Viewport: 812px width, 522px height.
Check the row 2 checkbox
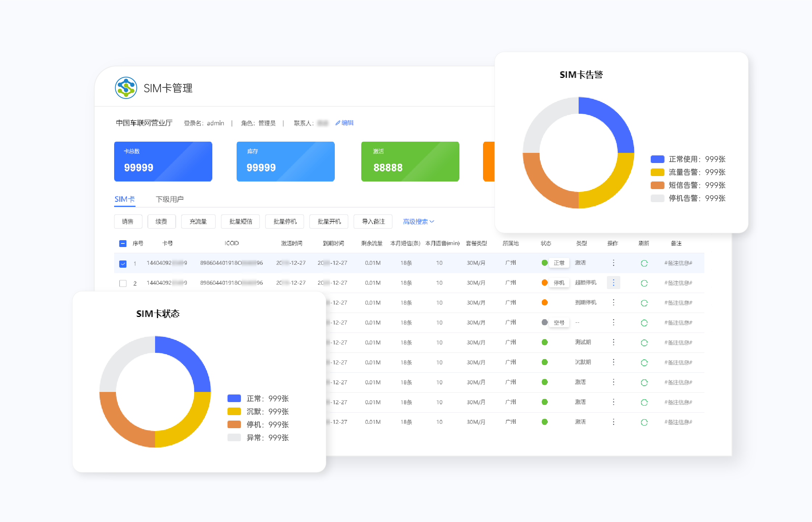(x=123, y=283)
